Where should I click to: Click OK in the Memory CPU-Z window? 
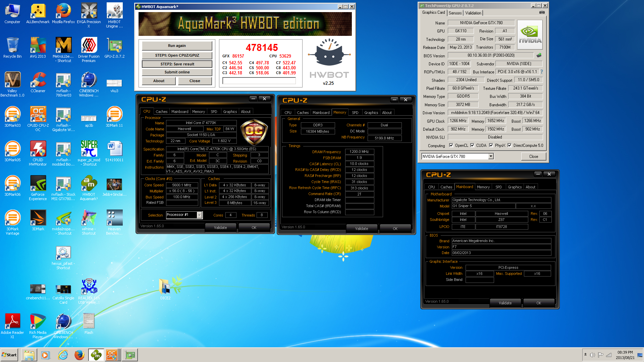pyautogui.click(x=395, y=229)
